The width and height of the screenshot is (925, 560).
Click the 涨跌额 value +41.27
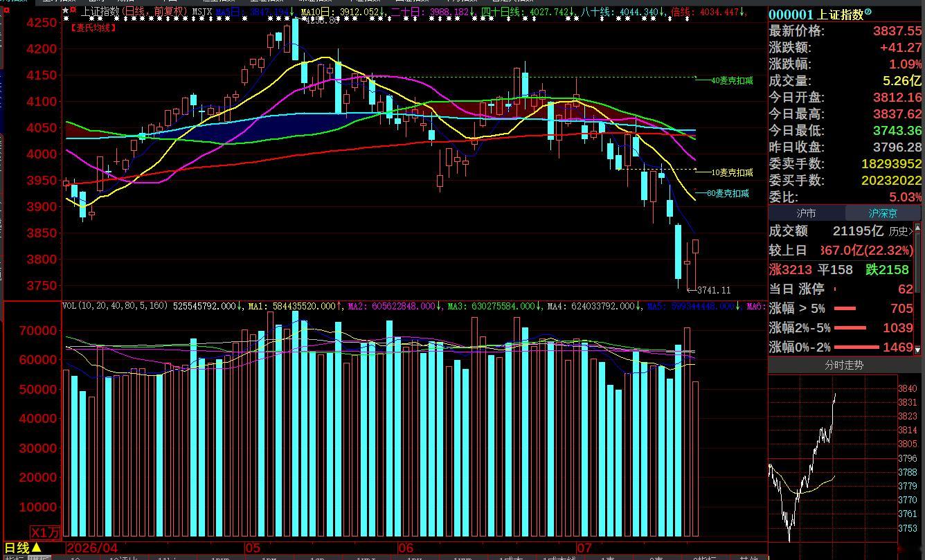point(901,48)
